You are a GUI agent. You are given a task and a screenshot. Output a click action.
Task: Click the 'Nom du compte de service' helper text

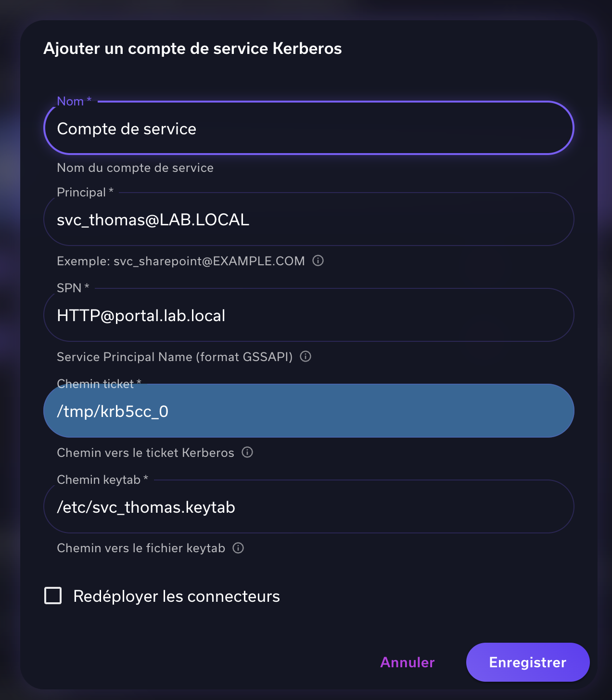pyautogui.click(x=135, y=168)
